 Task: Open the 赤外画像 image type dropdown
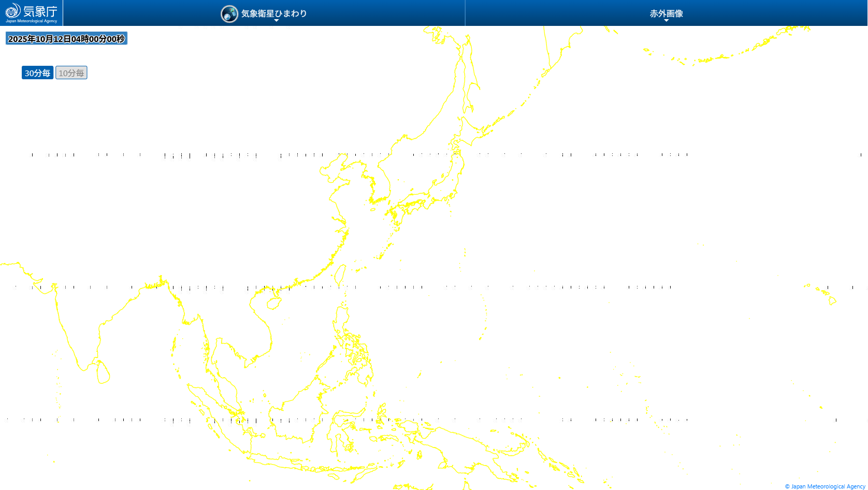point(666,14)
